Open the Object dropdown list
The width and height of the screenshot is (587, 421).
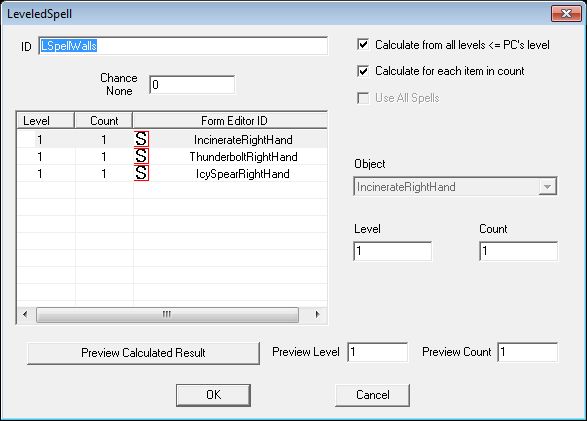[547, 186]
